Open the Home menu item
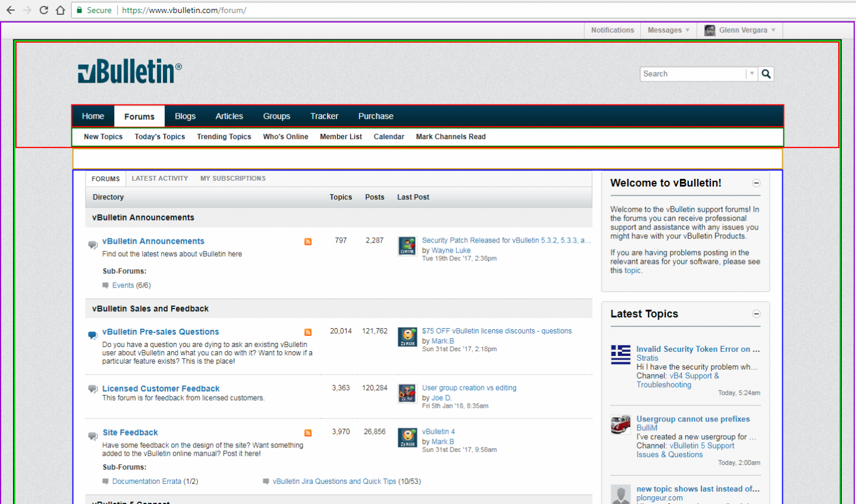The image size is (856, 504). pos(93,116)
